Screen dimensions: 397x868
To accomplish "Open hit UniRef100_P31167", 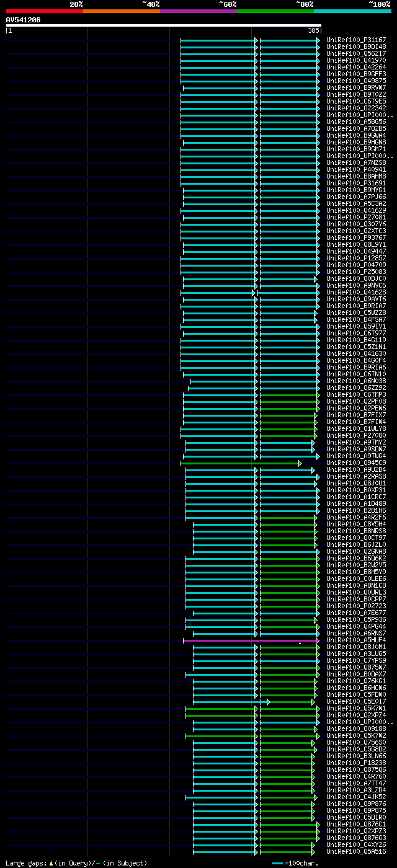I will (356, 40).
